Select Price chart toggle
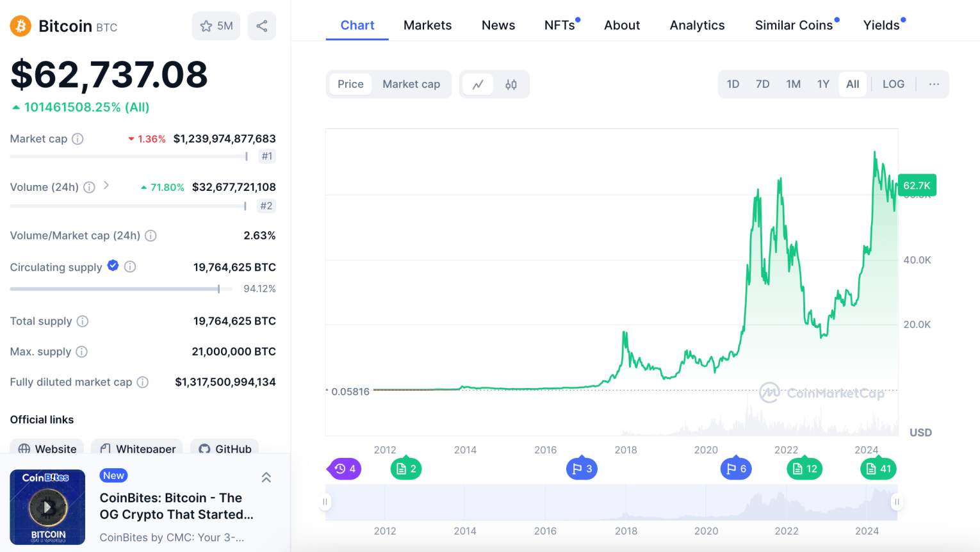 tap(350, 85)
